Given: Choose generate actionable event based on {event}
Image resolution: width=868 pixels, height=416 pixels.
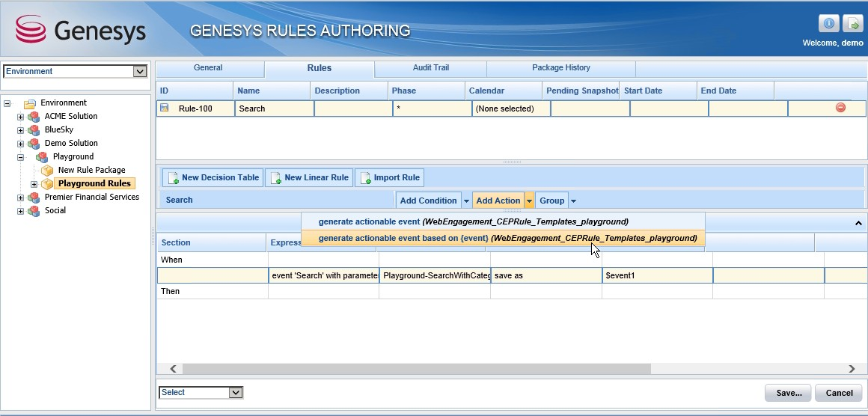Looking at the screenshot, I should [x=503, y=239].
